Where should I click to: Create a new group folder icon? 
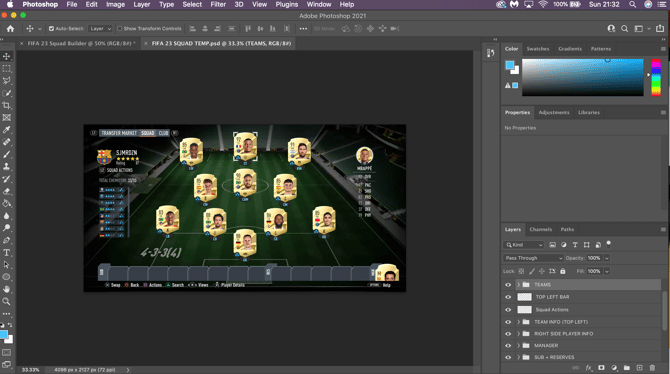coord(626,368)
